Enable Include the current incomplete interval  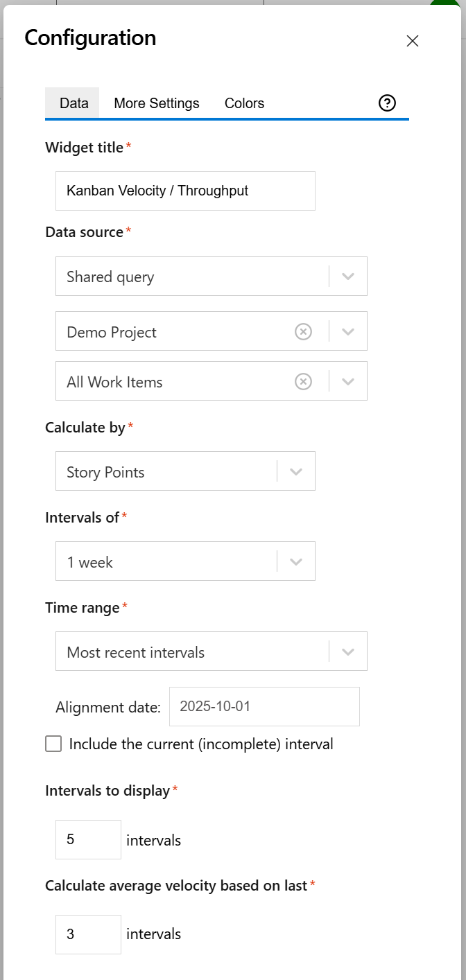53,744
